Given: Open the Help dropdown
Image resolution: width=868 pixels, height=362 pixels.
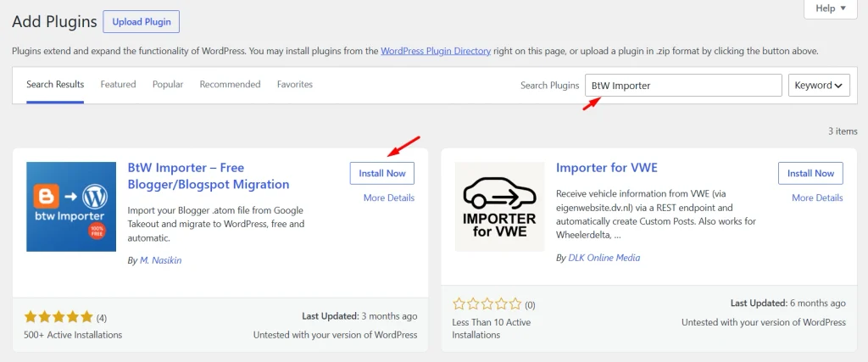Looking at the screenshot, I should pyautogui.click(x=830, y=8).
